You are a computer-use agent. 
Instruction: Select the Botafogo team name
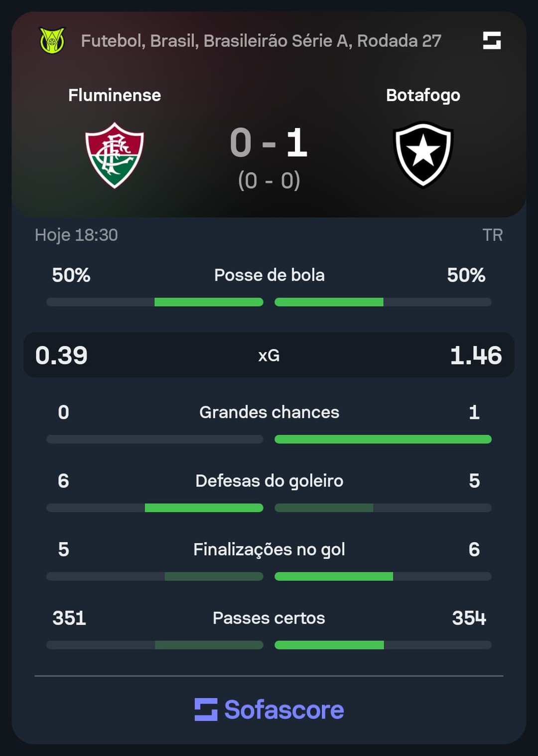coord(423,95)
